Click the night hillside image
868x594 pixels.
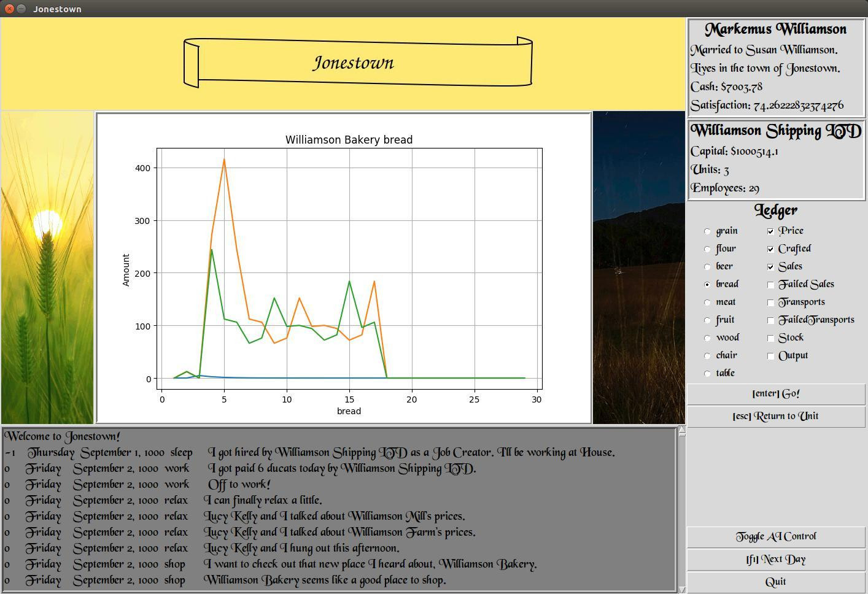(638, 268)
